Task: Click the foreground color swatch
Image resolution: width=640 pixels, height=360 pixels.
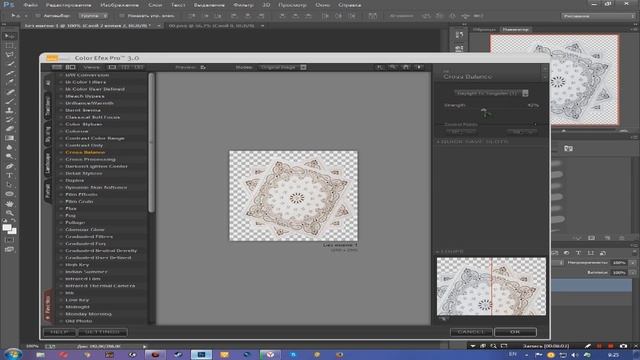Action: [7, 228]
